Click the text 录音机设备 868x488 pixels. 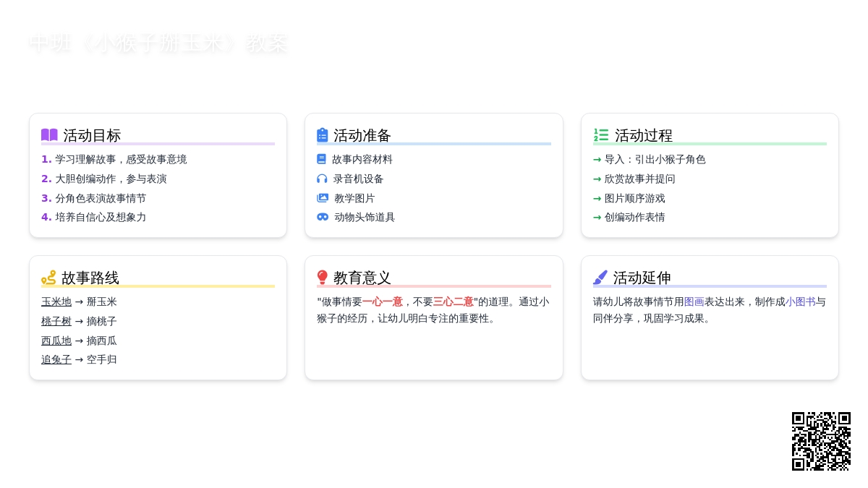(x=359, y=179)
